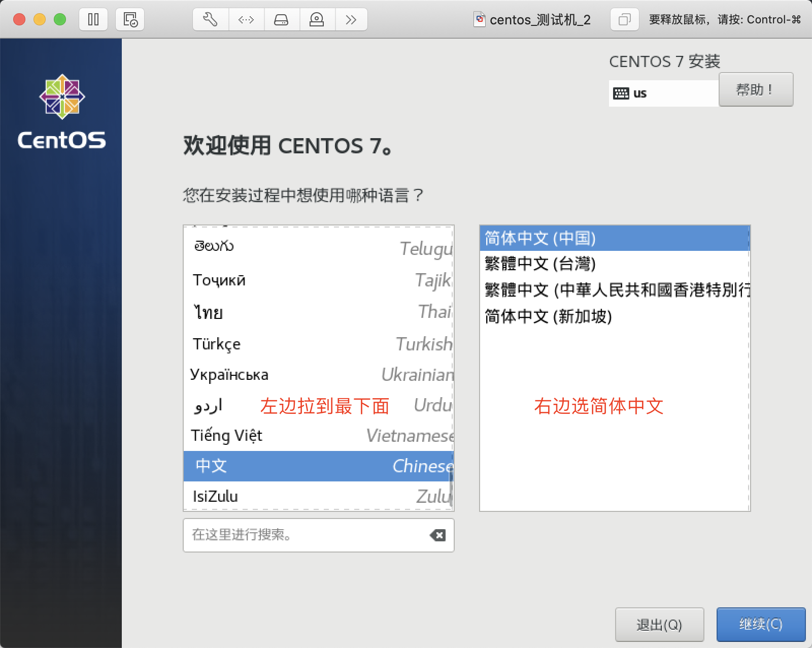Viewport: 812px width, 648px height.
Task: Click the unity view windows icon
Action: point(624,20)
